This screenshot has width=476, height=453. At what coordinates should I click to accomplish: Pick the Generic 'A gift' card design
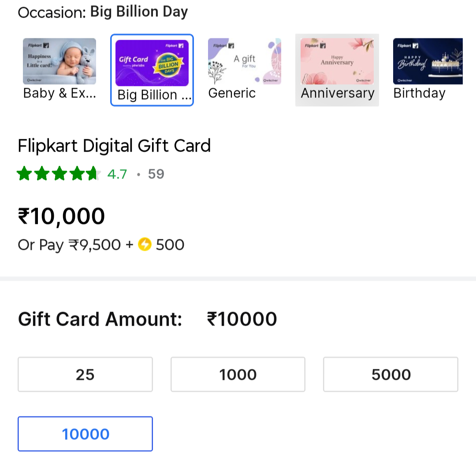pos(244,61)
